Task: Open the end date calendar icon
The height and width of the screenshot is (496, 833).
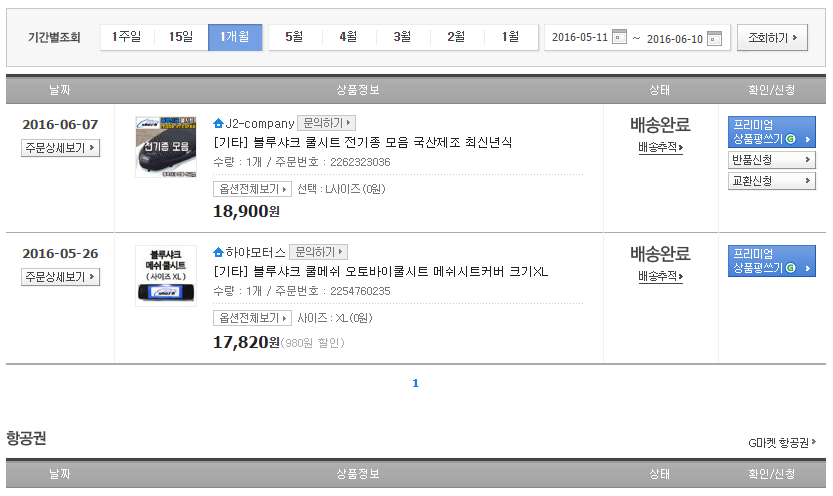Action: (x=714, y=39)
